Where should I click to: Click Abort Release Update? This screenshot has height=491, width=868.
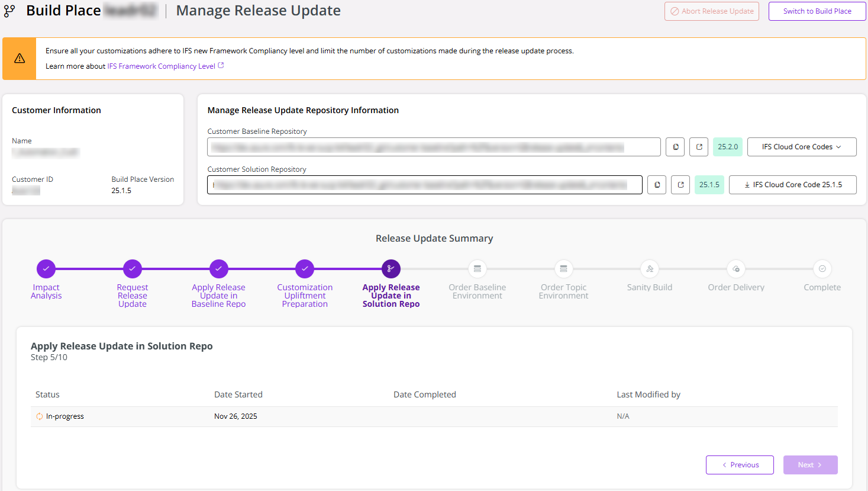pyautogui.click(x=711, y=11)
